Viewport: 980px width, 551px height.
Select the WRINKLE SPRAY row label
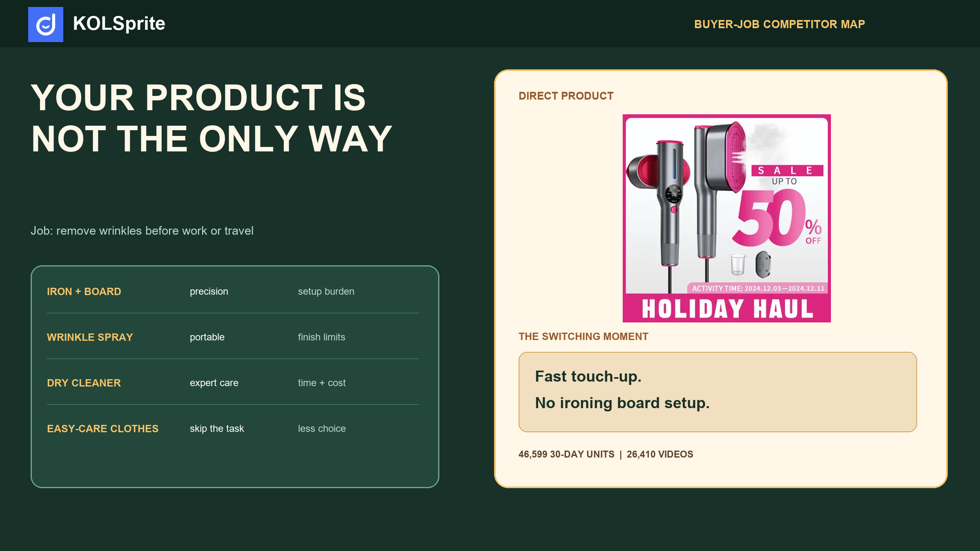click(90, 338)
